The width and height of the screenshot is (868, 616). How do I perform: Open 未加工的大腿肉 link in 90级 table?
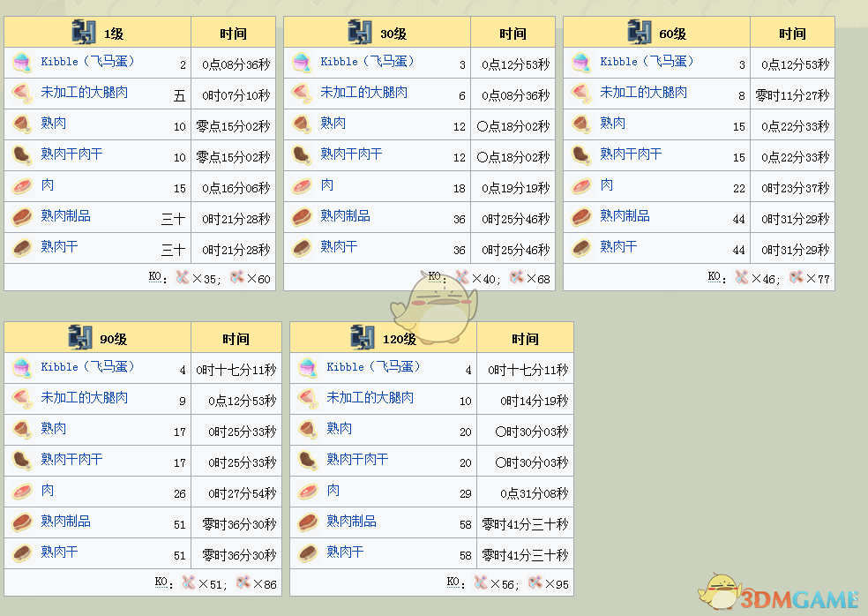click(84, 398)
